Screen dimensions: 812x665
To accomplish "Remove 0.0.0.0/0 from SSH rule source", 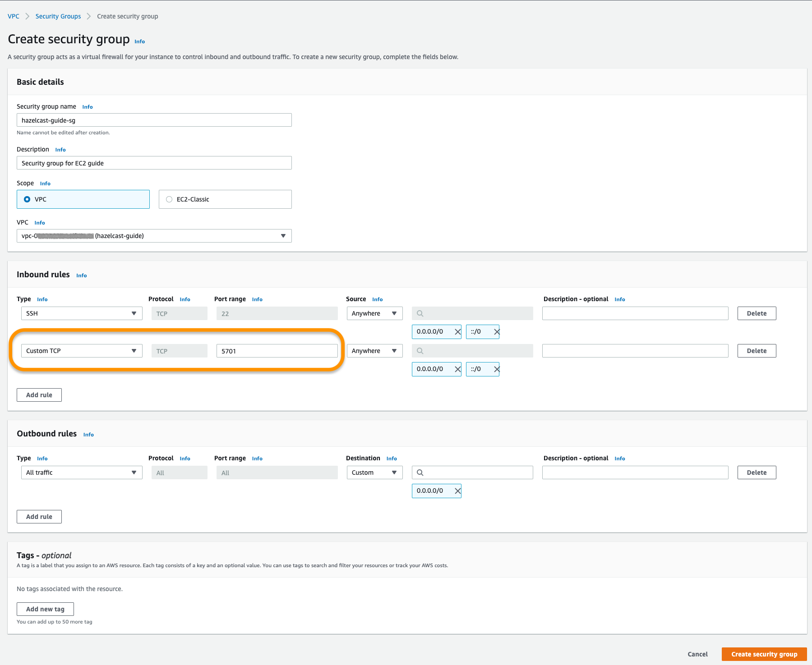I will pyautogui.click(x=457, y=332).
